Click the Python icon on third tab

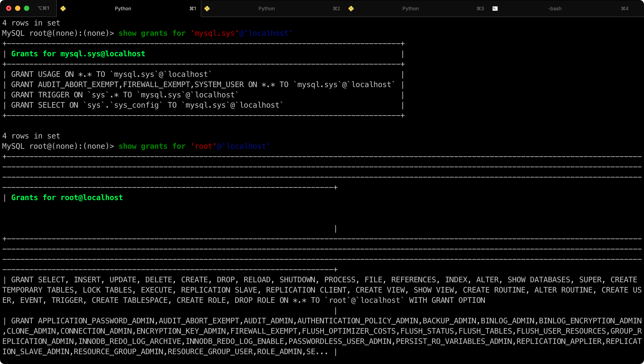click(351, 8)
